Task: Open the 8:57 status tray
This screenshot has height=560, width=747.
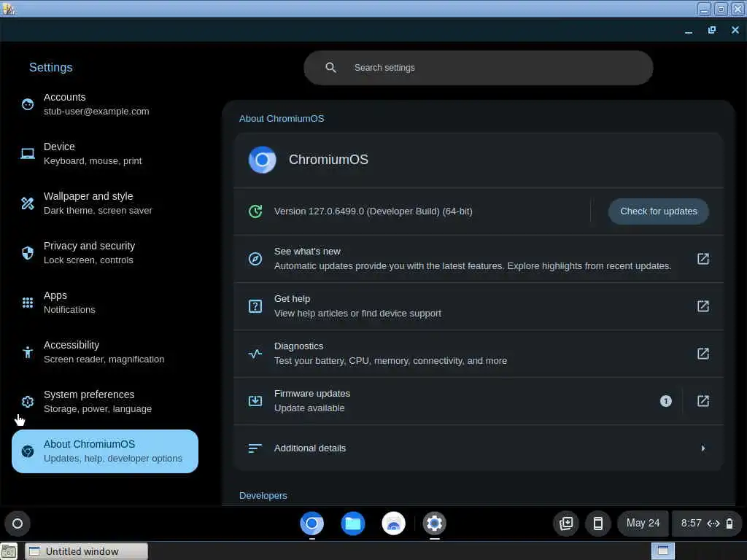Action: coord(707,524)
